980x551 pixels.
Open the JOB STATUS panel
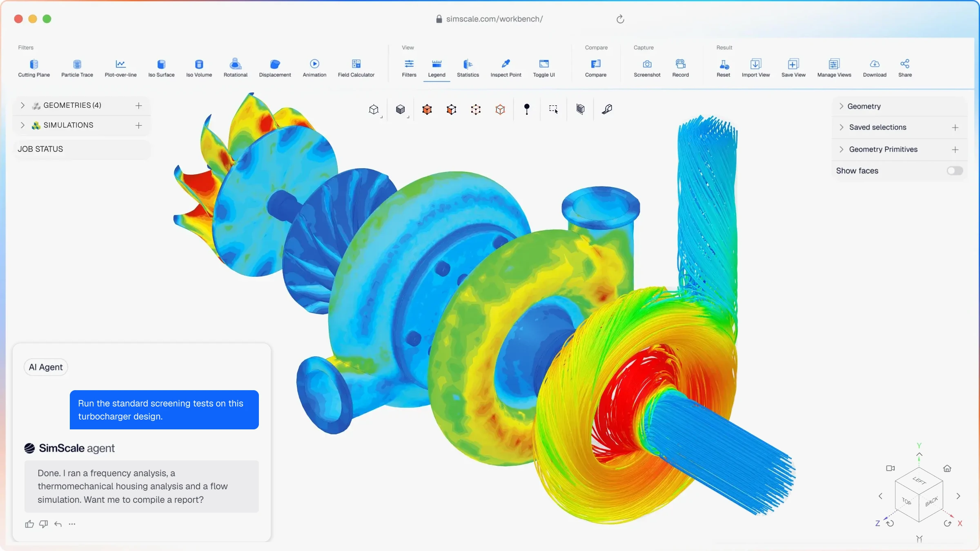click(82, 149)
